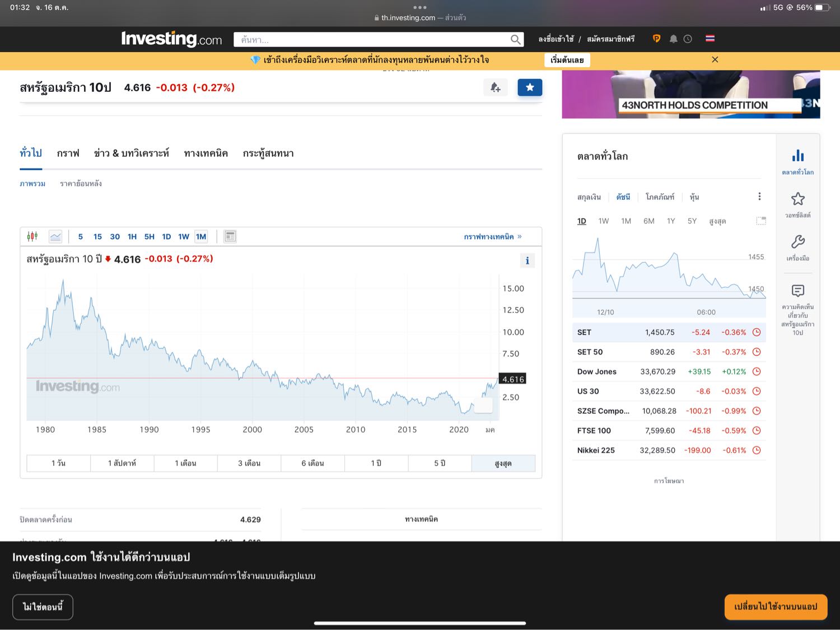
Task: Click the clock icon in Nikkei 225 row
Action: pos(757,450)
